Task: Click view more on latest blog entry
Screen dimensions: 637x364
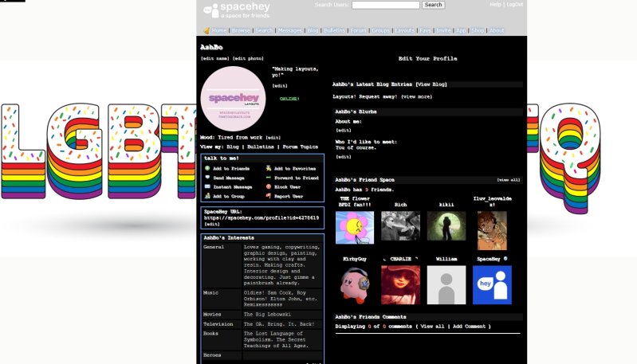Action: [x=416, y=96]
